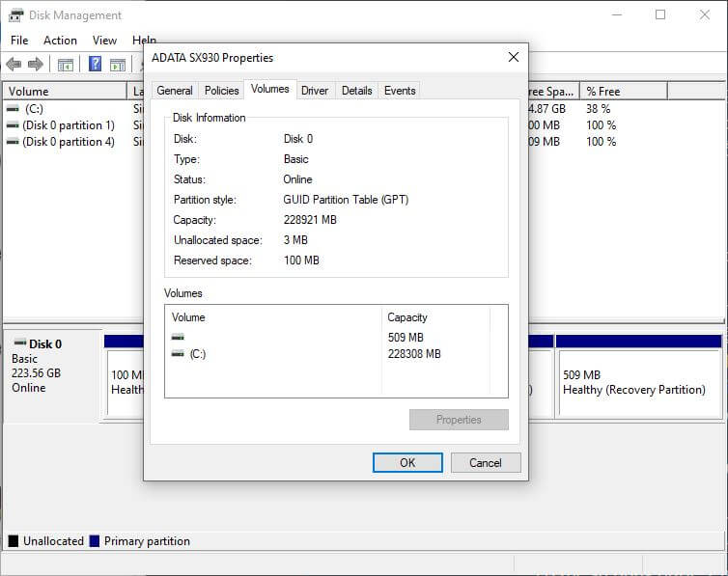Open the Action menu

(x=61, y=41)
